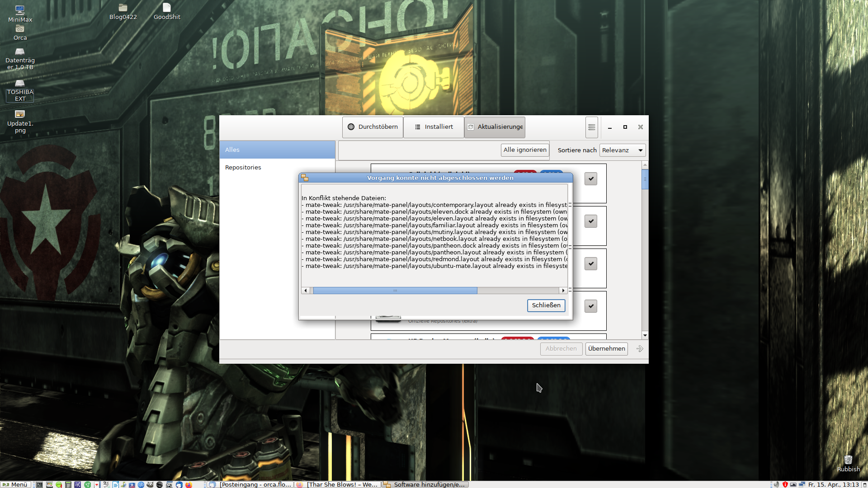Select Alles in the sidebar
Image resolution: width=868 pixels, height=488 pixels.
(277, 150)
